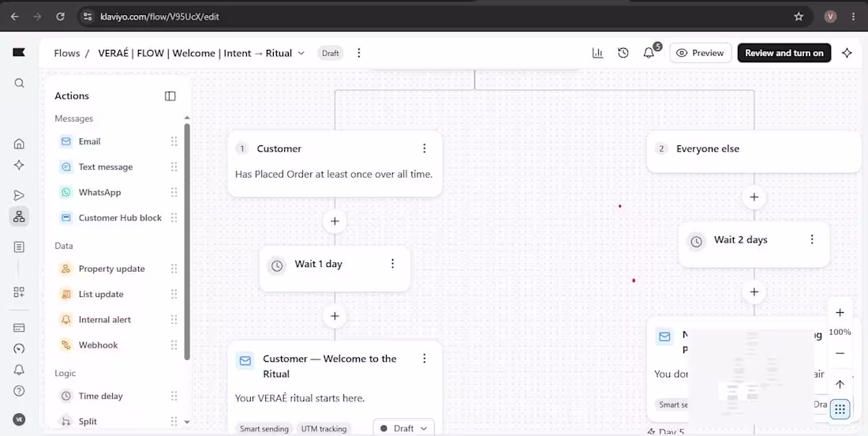Open the billing card icon in sidebar
The height and width of the screenshot is (436, 868).
click(x=19, y=328)
